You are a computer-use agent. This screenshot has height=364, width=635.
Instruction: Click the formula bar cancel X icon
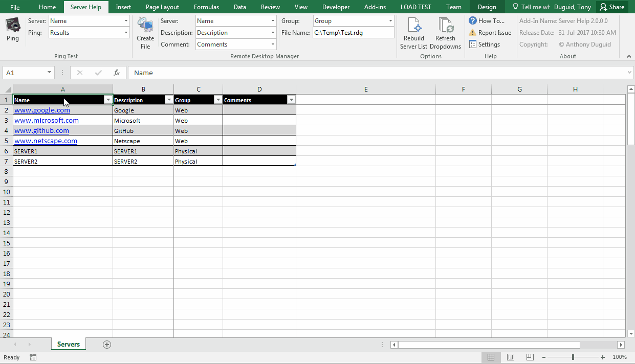80,73
